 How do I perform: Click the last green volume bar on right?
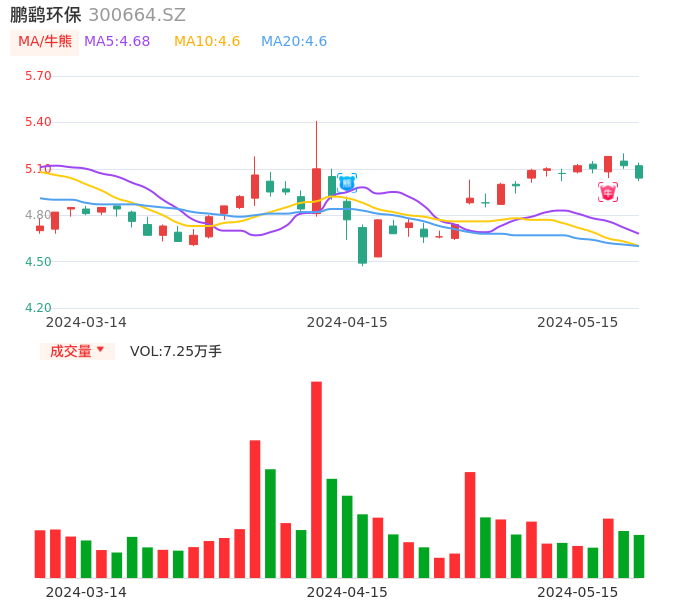coord(639,556)
